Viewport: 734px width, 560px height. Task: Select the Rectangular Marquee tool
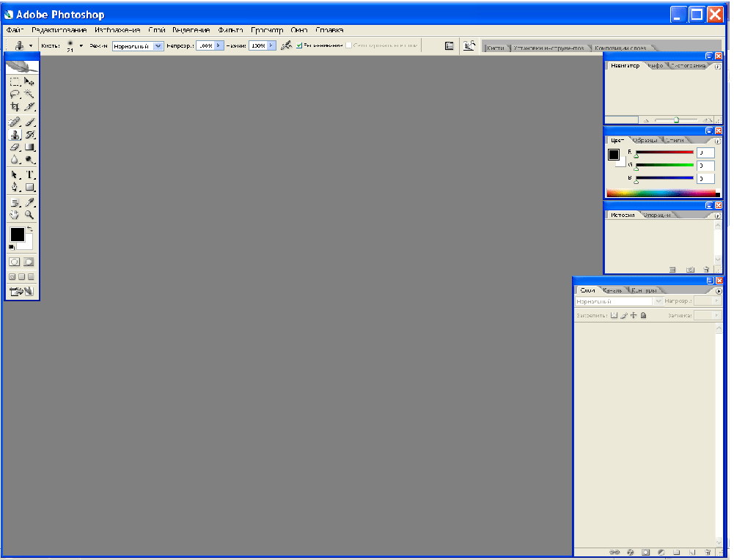click(15, 81)
